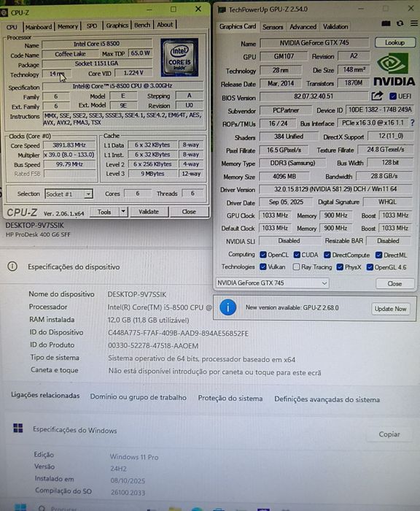420x511 pixels.
Task: Toggle the PhysX checkbox
Action: 340,267
